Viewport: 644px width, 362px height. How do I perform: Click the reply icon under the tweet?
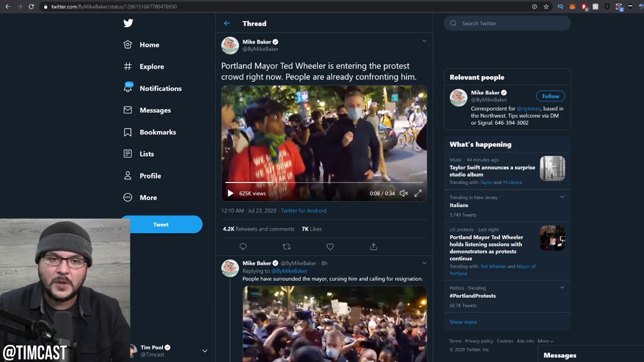point(243,247)
